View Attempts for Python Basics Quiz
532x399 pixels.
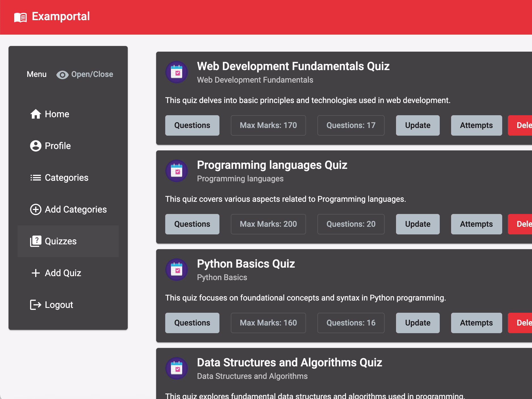tap(476, 323)
